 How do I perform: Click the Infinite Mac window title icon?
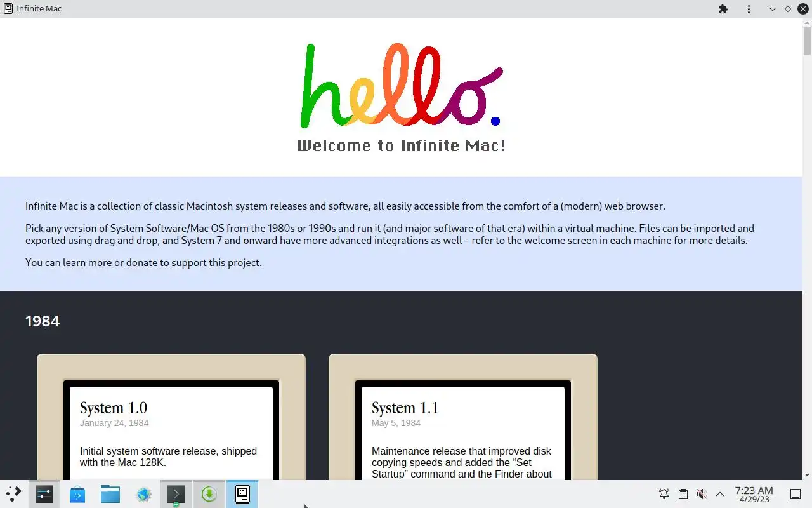click(x=8, y=9)
